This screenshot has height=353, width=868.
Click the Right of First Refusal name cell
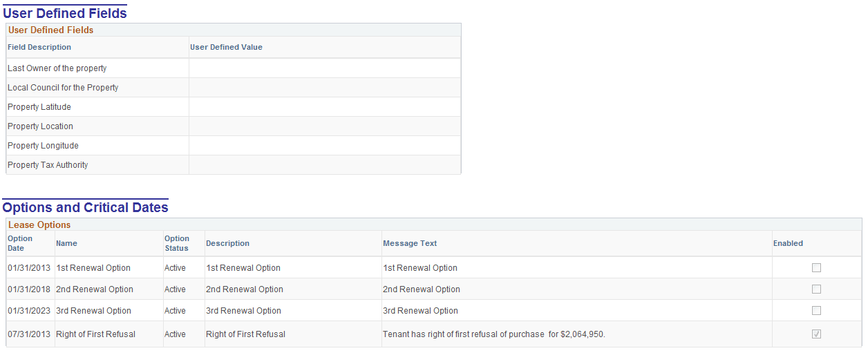[x=95, y=334]
